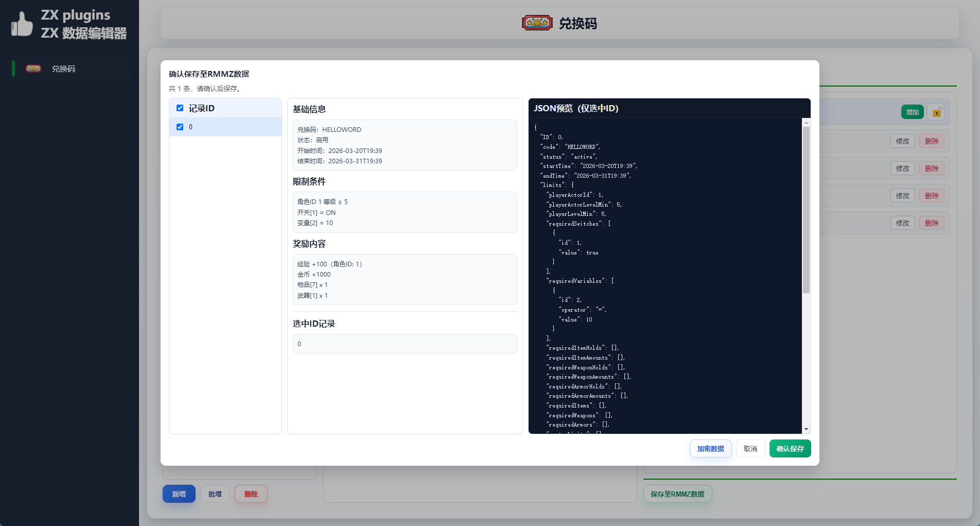This screenshot has width=980, height=526.
Task: Click the 确认保存至RMMZ数据 dialog title
Action: pos(209,74)
